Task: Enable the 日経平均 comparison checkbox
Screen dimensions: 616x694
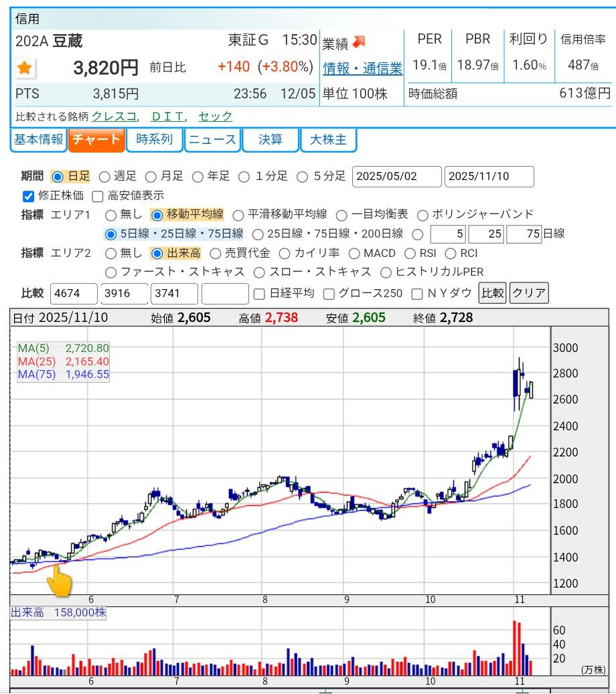Action: click(x=258, y=294)
